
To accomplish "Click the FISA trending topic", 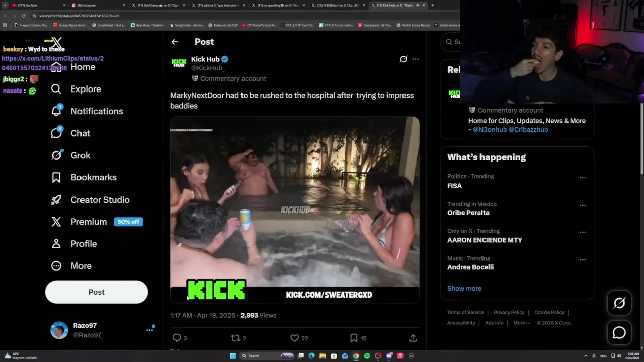I will coord(454,186).
